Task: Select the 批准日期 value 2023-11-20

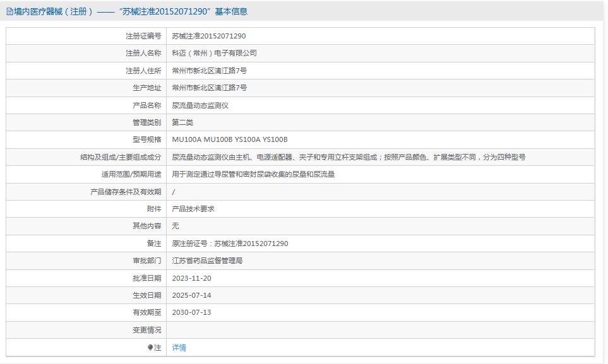Action: [x=191, y=277]
